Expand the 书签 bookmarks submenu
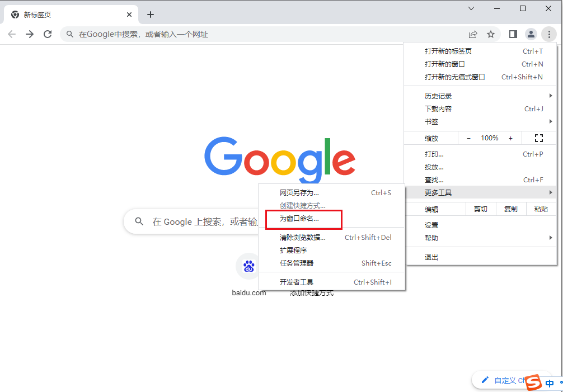Screen dimensions: 563x392 coord(480,121)
